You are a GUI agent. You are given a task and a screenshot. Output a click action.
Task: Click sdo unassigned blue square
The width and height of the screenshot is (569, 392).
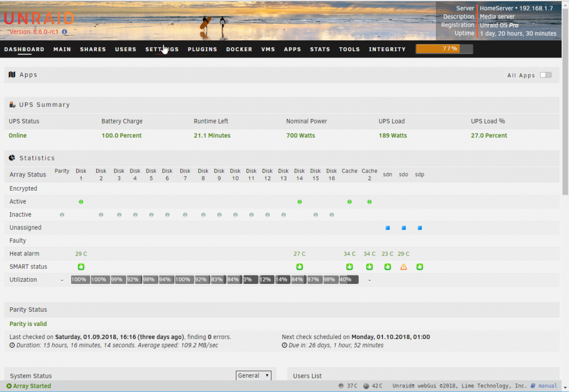[x=403, y=228]
